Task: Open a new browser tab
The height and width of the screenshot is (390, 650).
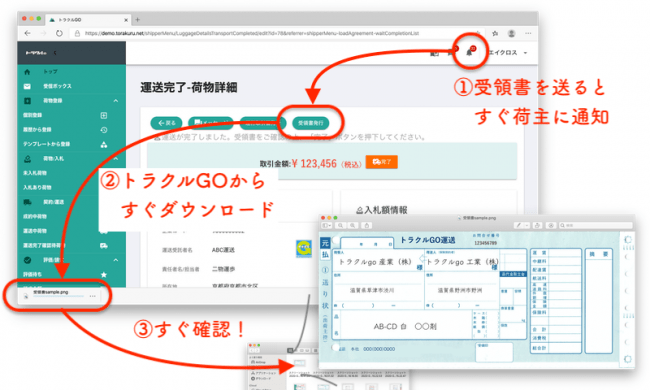Action: coord(137,19)
